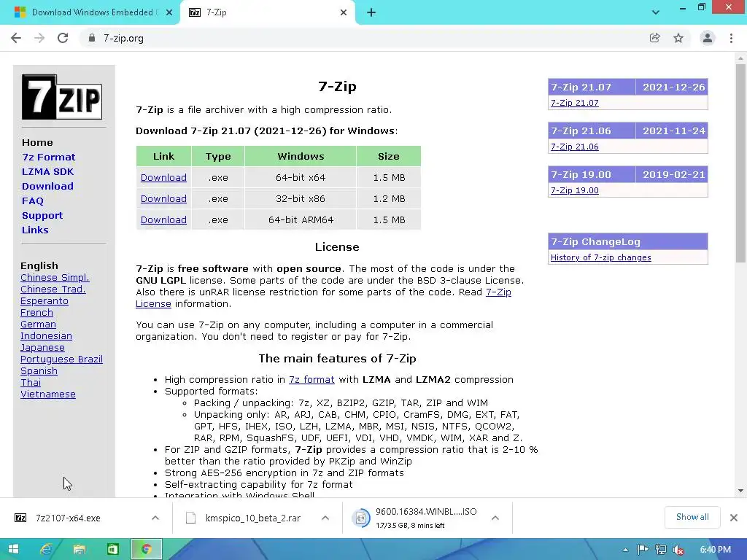The image size is (747, 560).
Task: Open History of 7-zip changes link
Action: click(601, 257)
